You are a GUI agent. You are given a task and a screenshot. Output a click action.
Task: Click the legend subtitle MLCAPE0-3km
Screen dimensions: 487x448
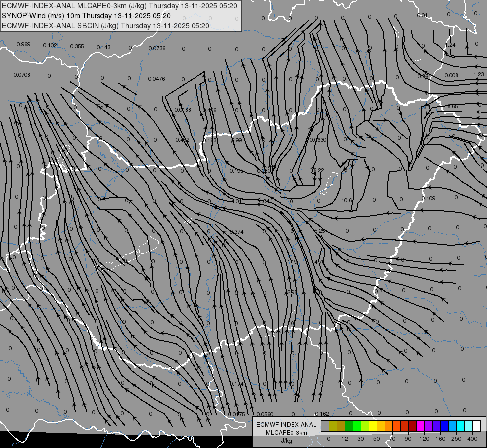[x=287, y=433]
